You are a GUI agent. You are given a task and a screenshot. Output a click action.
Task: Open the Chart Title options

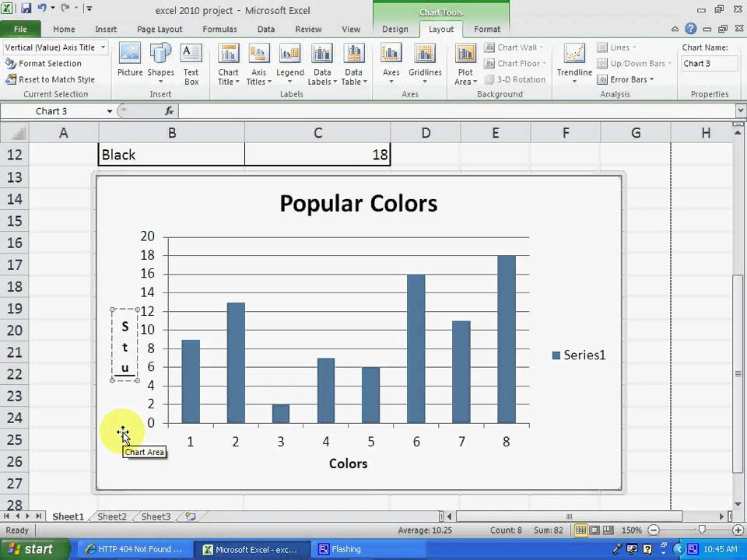[228, 64]
